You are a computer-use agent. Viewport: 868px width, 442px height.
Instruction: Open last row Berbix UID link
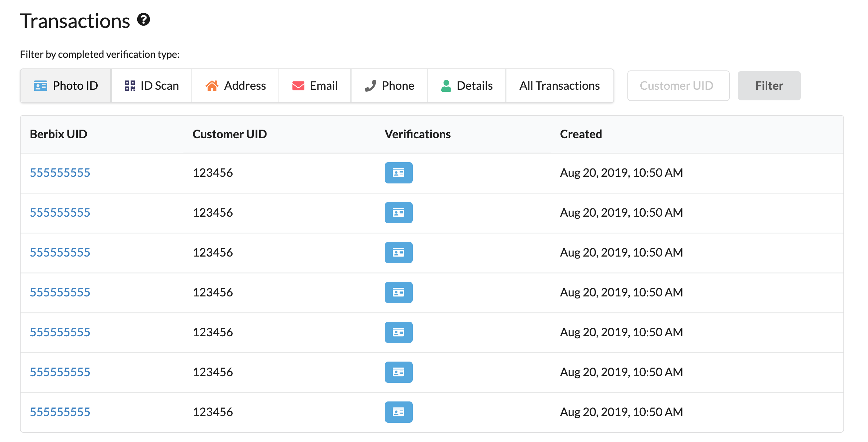(x=60, y=412)
